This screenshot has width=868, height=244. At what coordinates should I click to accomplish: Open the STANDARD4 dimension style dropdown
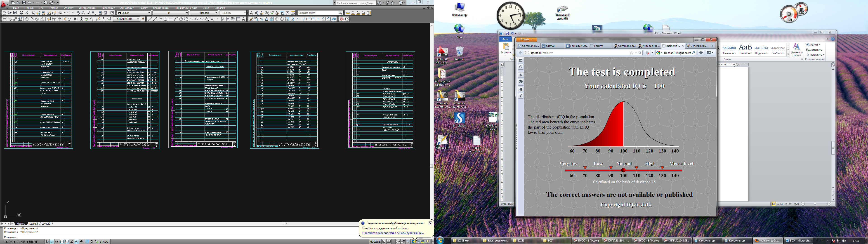tap(126, 19)
